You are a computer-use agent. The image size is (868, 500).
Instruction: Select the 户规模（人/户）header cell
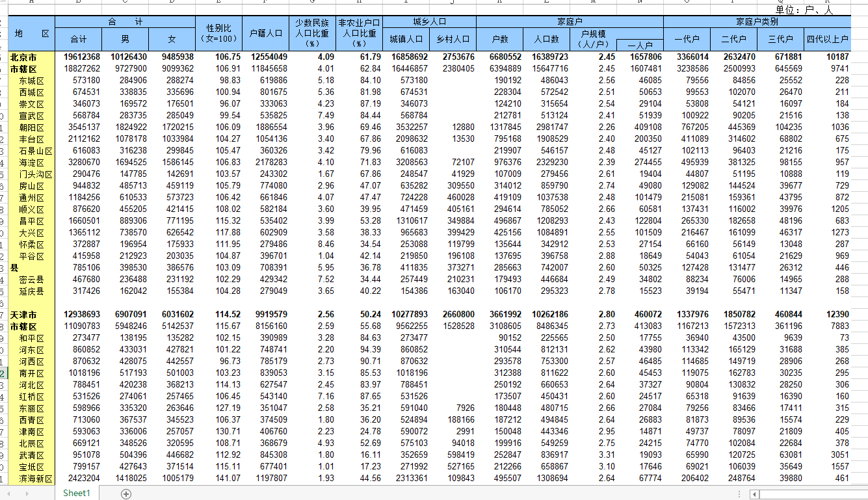(x=593, y=39)
